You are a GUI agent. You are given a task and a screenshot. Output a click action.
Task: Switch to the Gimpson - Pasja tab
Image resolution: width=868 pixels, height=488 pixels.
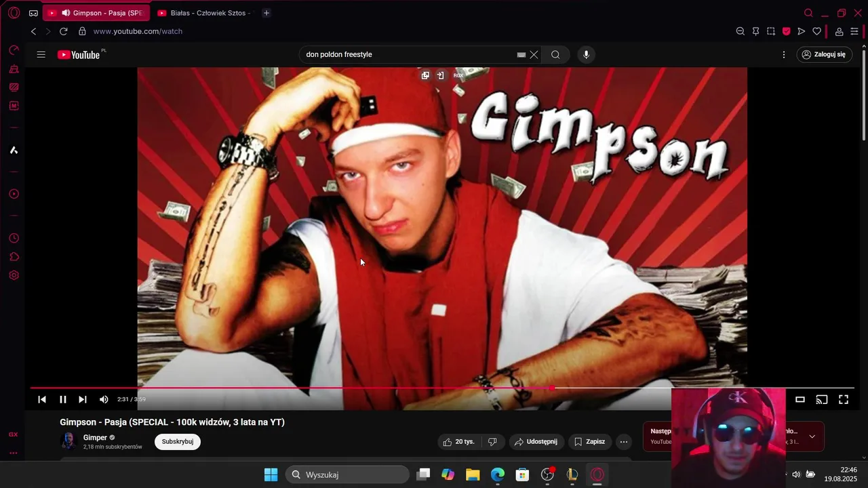click(97, 13)
